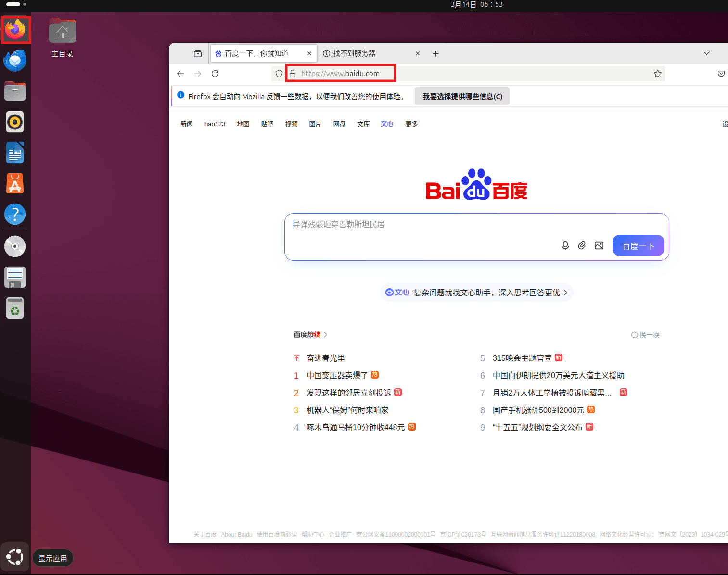Click the 百度一下 search button
Viewport: 728px width, 575px height.
[639, 245]
